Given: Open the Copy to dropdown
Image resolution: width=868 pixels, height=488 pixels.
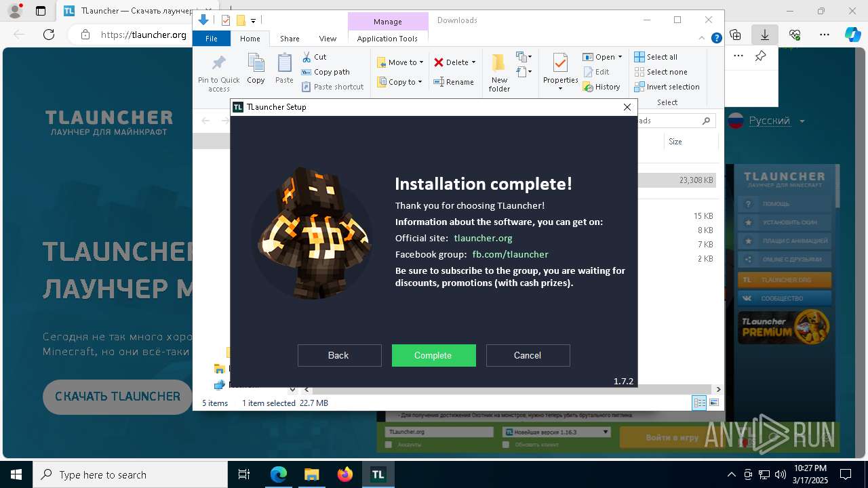Looking at the screenshot, I should (x=399, y=82).
